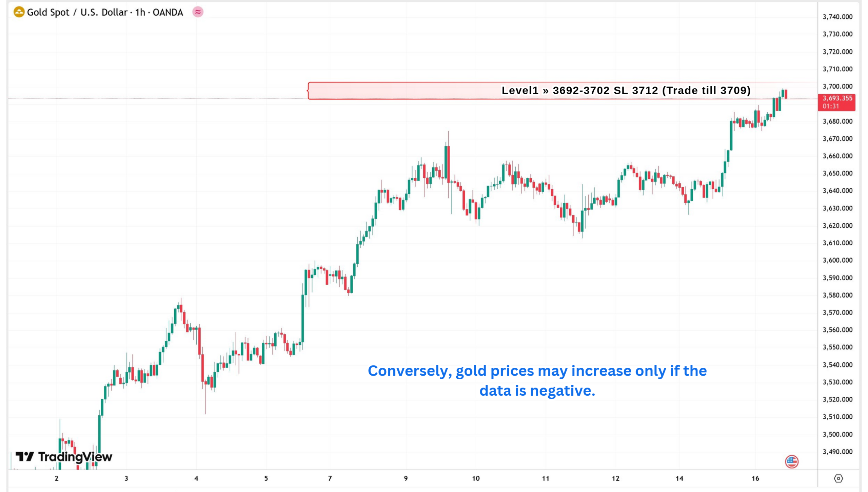Click the 1h interval label in header

[140, 12]
